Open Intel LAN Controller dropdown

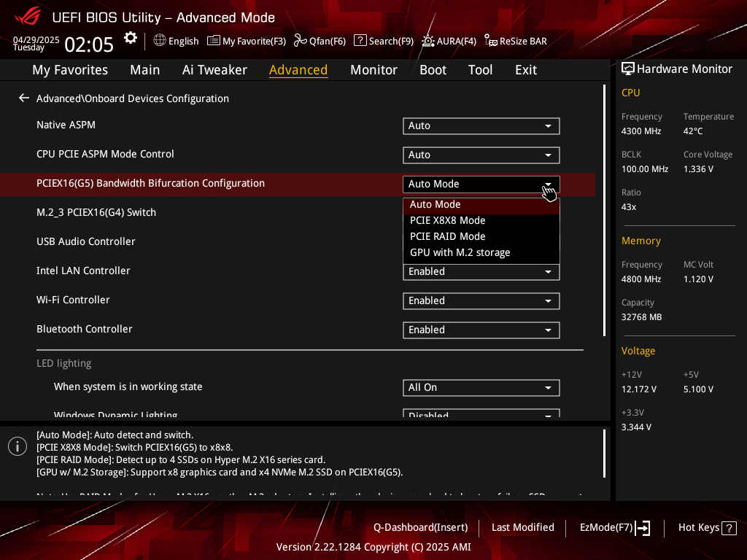(481, 272)
